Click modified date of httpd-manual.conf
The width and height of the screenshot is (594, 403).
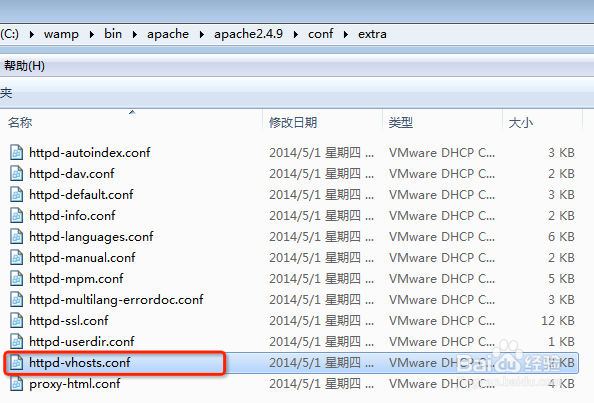(x=321, y=258)
